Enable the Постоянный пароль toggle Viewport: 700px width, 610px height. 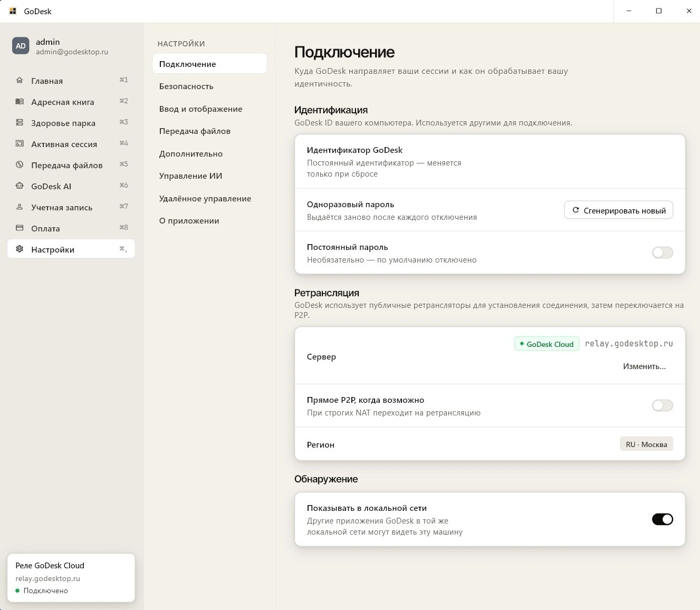click(663, 253)
